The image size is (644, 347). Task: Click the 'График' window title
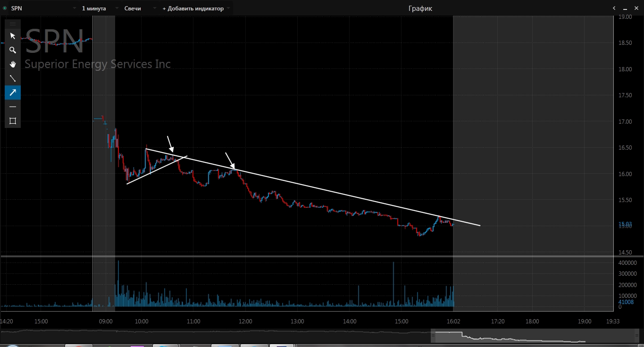tap(420, 8)
